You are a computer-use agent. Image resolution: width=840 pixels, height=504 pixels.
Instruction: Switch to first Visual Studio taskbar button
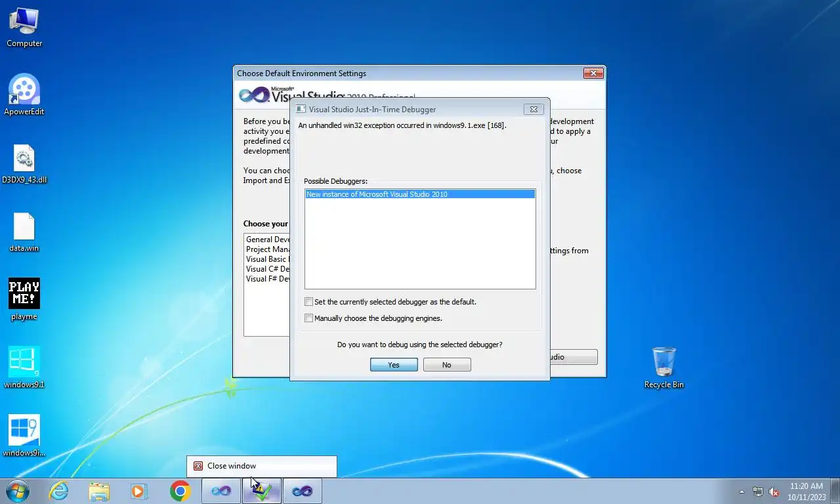coord(221,491)
